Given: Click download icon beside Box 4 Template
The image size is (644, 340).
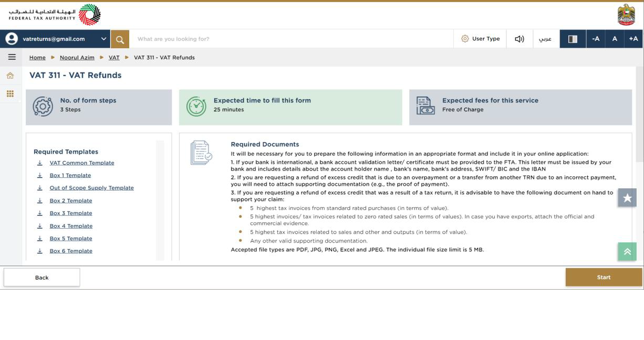Looking at the screenshot, I should [x=40, y=226].
